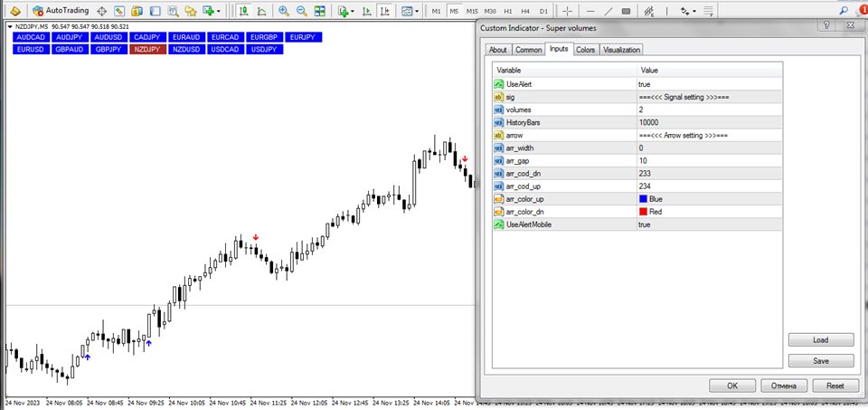Click the blue arr_color_up swatch
The image size is (868, 410).
click(643, 199)
